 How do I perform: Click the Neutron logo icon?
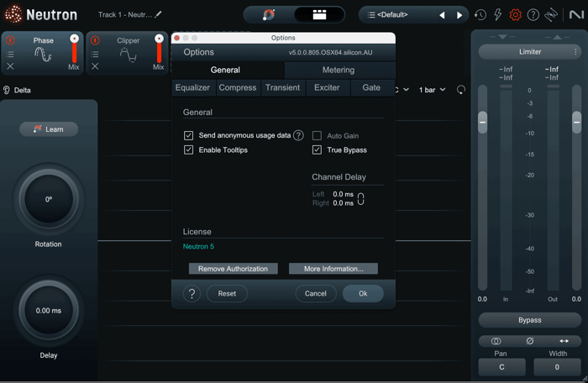tap(13, 14)
